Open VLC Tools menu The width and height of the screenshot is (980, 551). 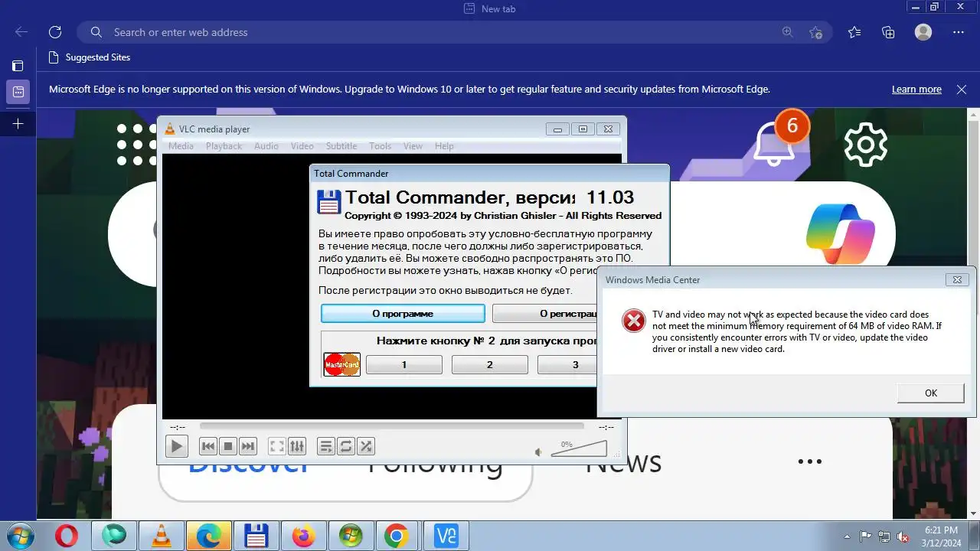(380, 146)
